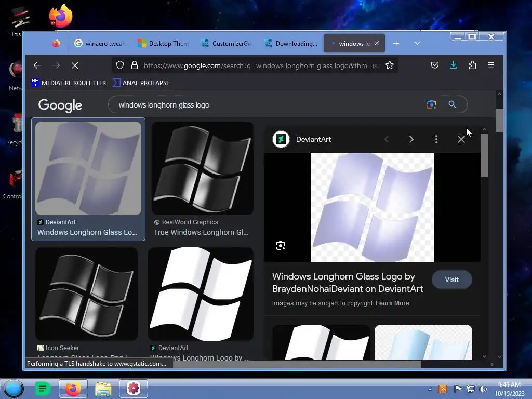Switch to the Downloading tab

click(x=291, y=44)
